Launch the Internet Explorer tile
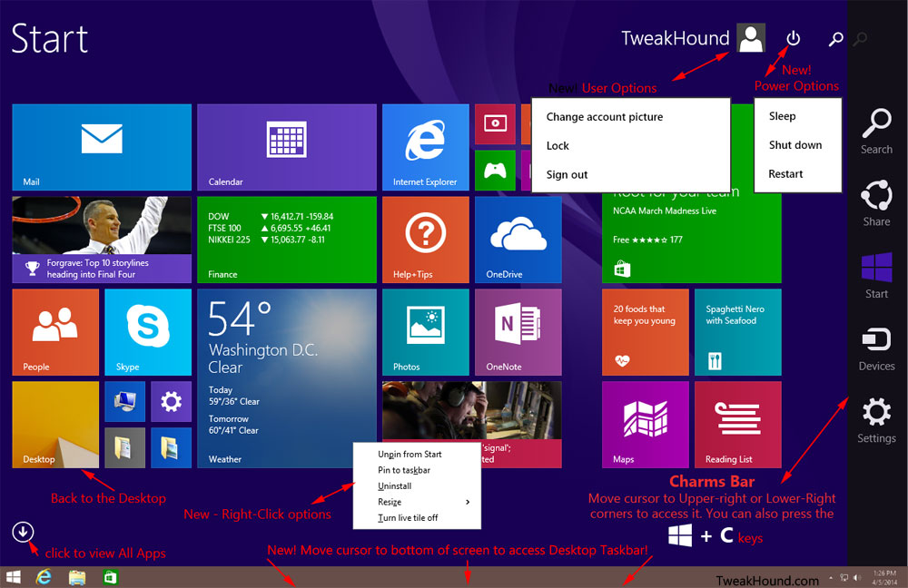This screenshot has height=588, width=908. (x=426, y=147)
